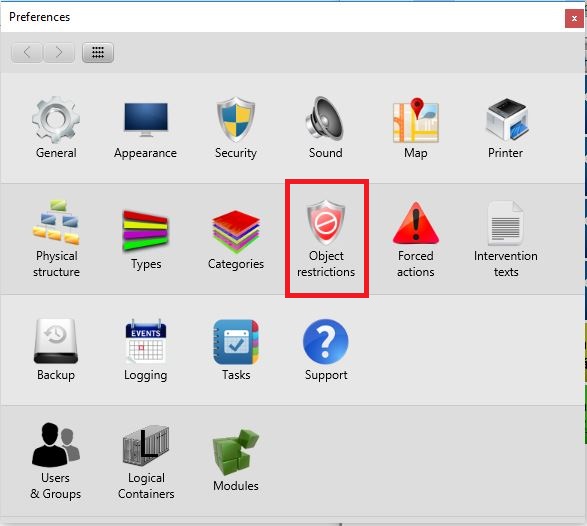This screenshot has width=587, height=526.
Task: Open Tasks preferences
Action: click(235, 342)
